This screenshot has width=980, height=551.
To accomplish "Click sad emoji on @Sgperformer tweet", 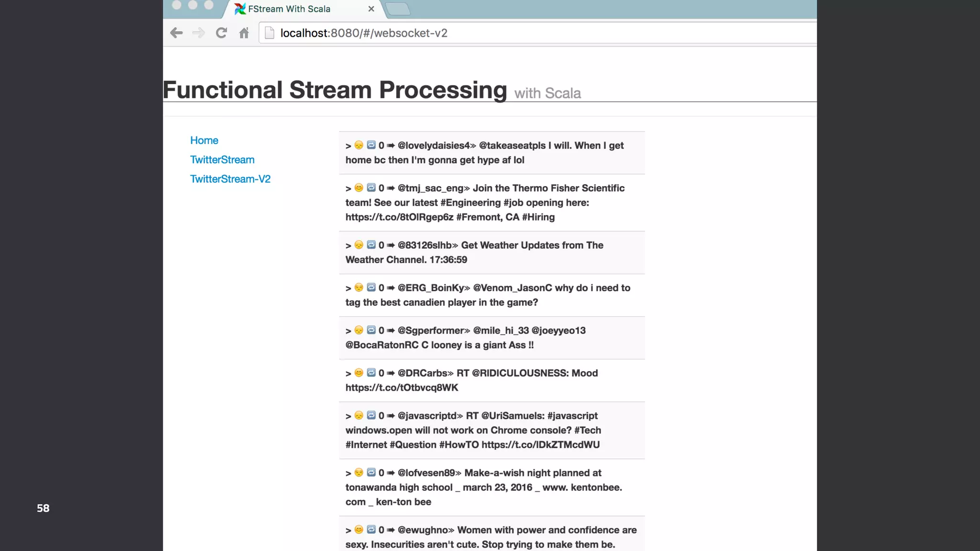I will [358, 330].
